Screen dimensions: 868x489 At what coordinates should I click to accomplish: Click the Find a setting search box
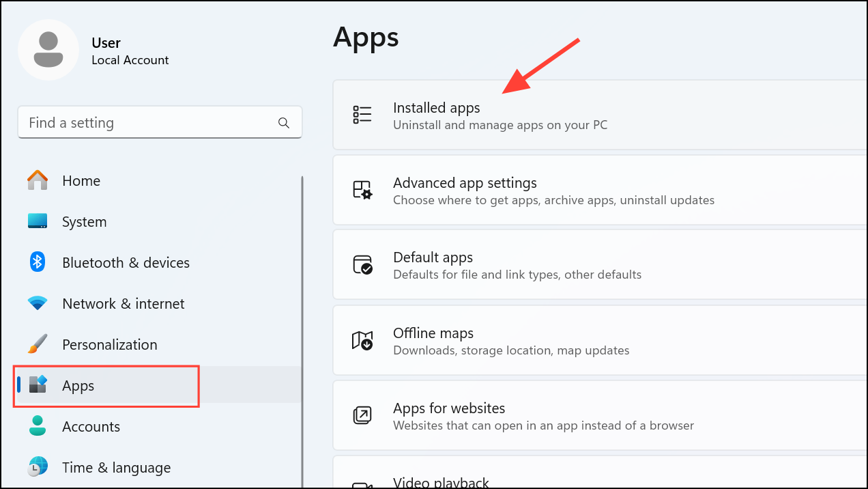(x=150, y=123)
